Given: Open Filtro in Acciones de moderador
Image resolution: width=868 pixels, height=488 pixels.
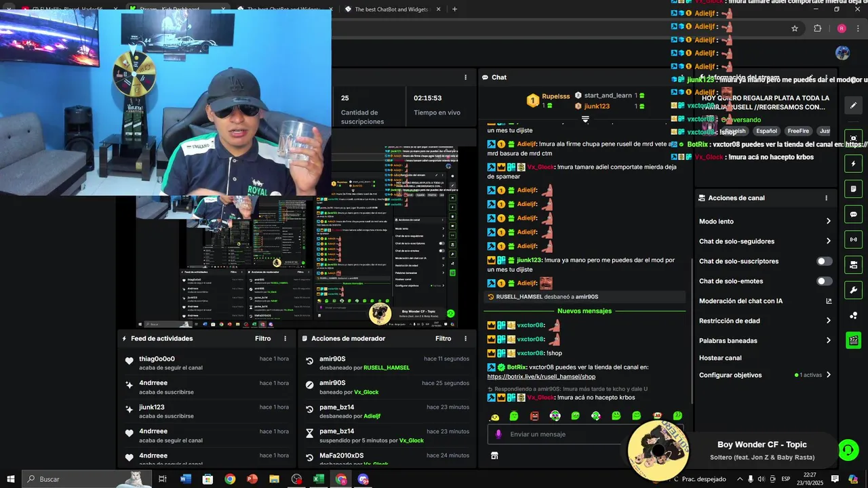Looking at the screenshot, I should [443, 338].
